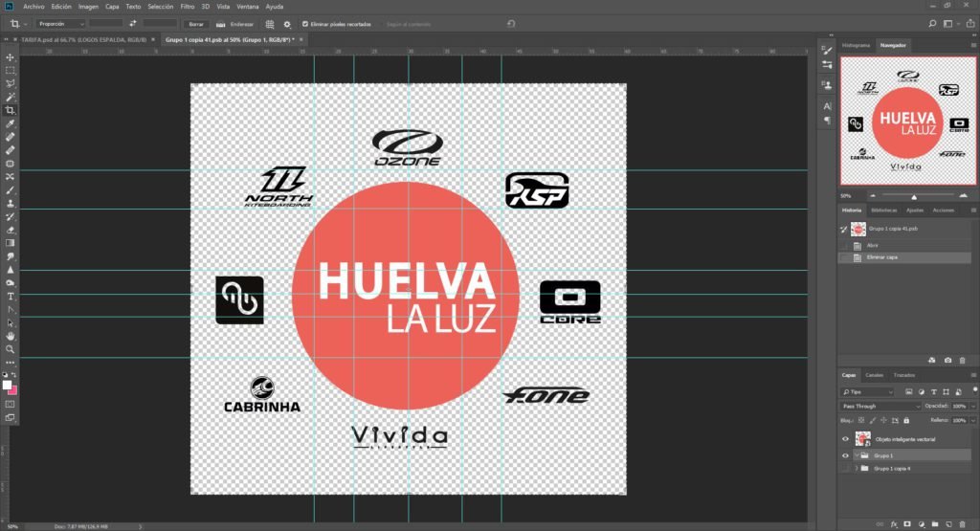Open additional crop settings gear icon
Viewport: 980px width, 531px height.
point(287,24)
